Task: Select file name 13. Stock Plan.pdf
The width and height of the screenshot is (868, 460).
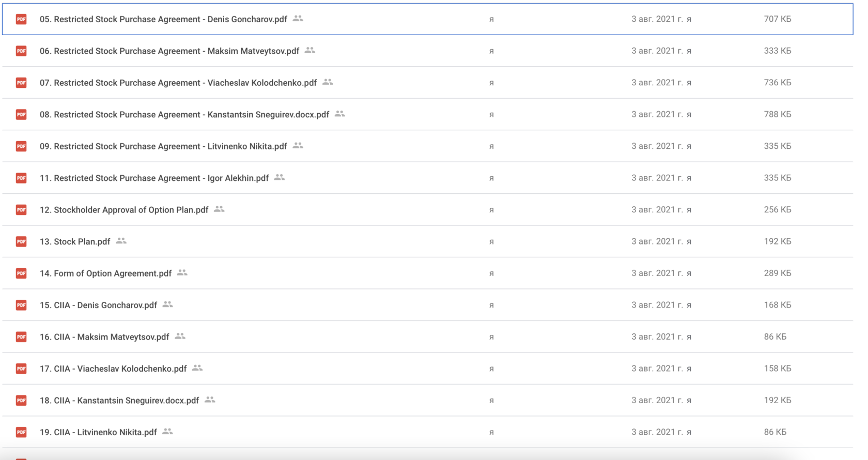Action: point(75,242)
